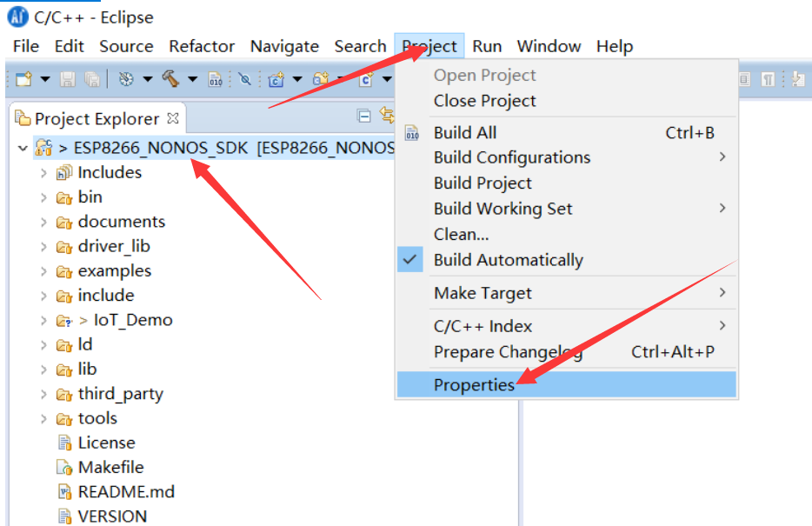The image size is (812, 526).
Task: Toggle Show Whitespace Characters in toolbar
Action: pos(768,78)
